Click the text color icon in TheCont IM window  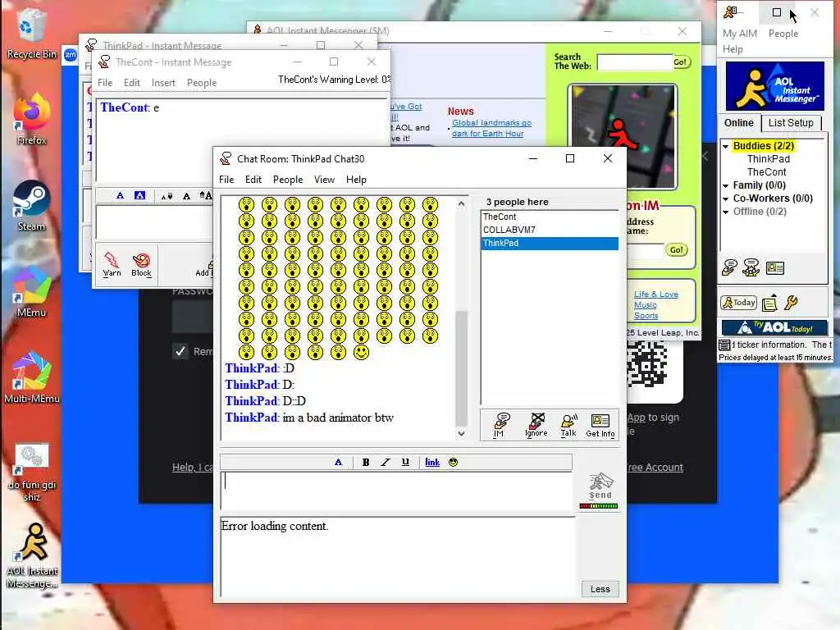tap(120, 195)
